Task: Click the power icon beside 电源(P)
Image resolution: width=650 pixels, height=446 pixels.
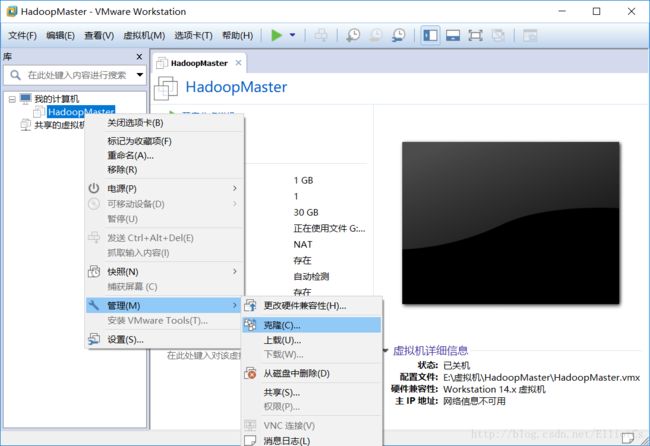Action: pos(94,188)
